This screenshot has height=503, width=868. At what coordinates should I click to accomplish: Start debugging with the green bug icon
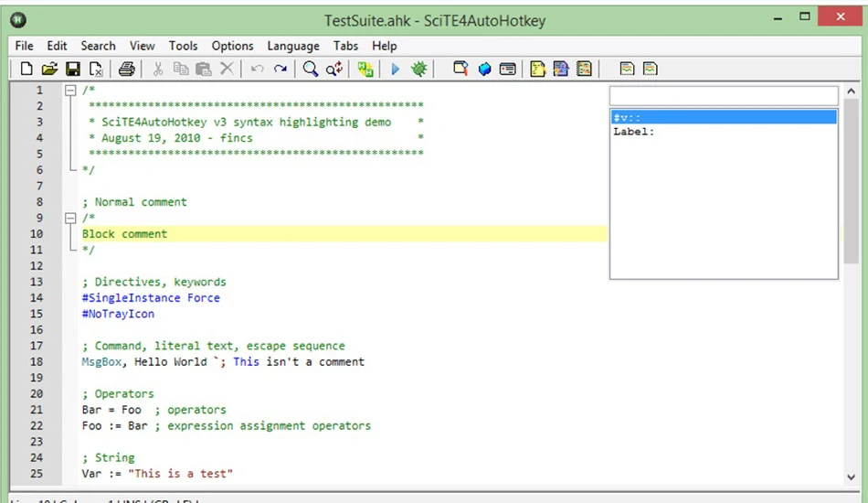419,69
